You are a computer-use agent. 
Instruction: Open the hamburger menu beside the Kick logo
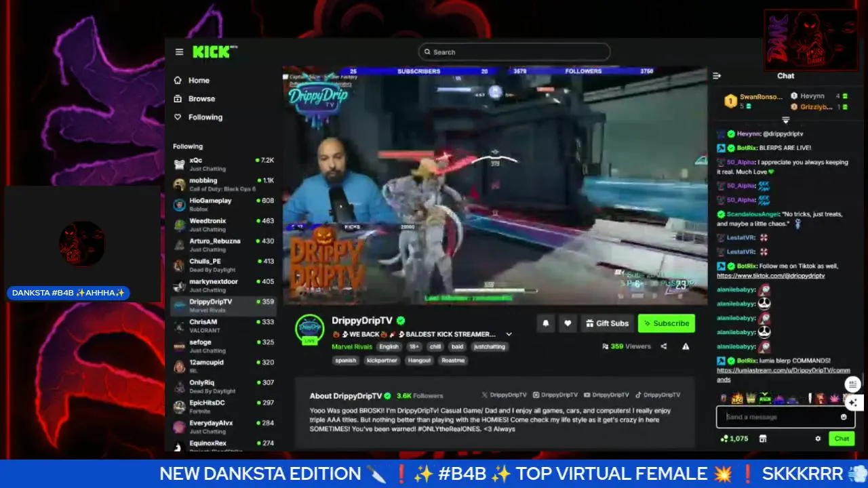tap(179, 52)
